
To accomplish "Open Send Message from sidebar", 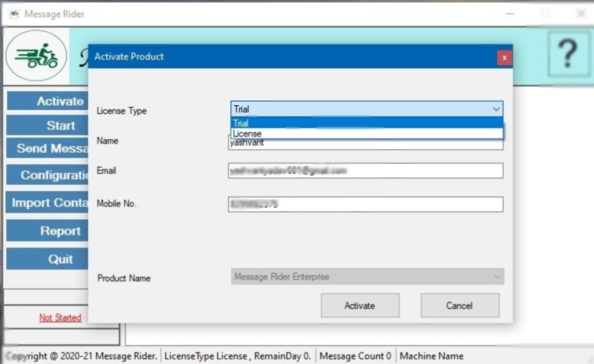I will (x=48, y=149).
